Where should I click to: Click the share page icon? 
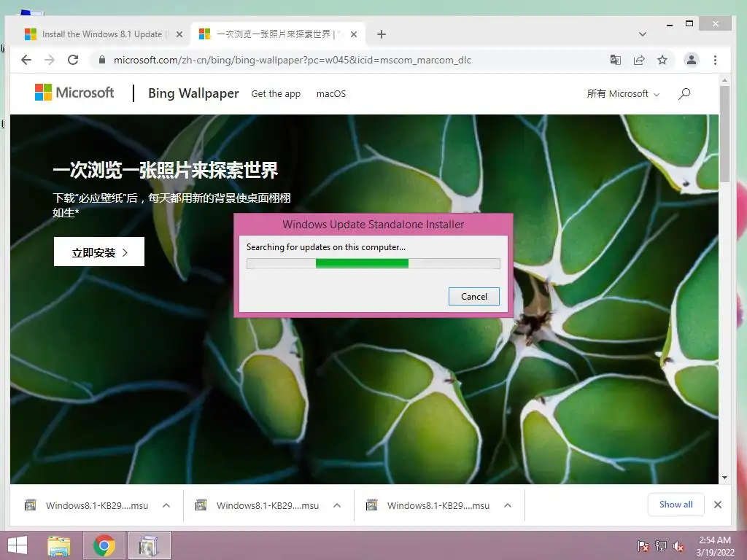coord(639,60)
